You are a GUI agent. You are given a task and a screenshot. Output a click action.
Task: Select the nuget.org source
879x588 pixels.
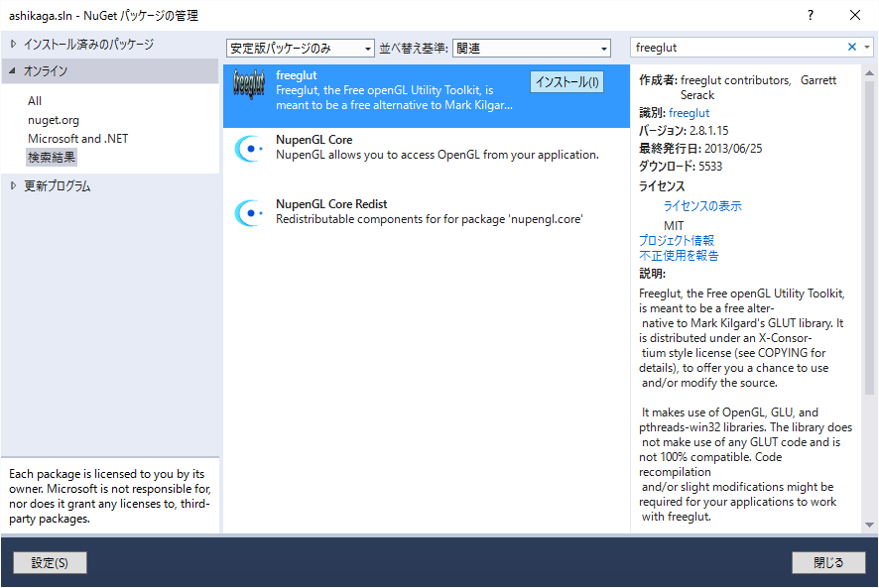(x=54, y=120)
